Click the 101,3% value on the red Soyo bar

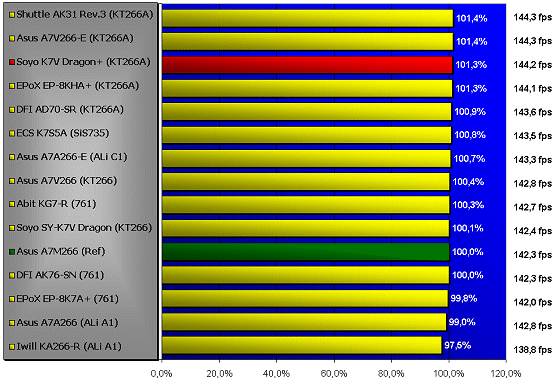(471, 65)
